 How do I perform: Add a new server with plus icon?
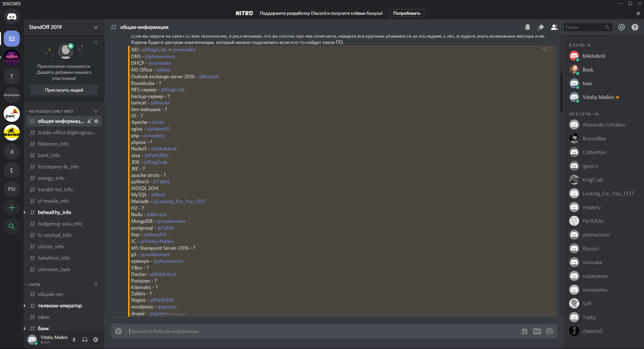12,208
